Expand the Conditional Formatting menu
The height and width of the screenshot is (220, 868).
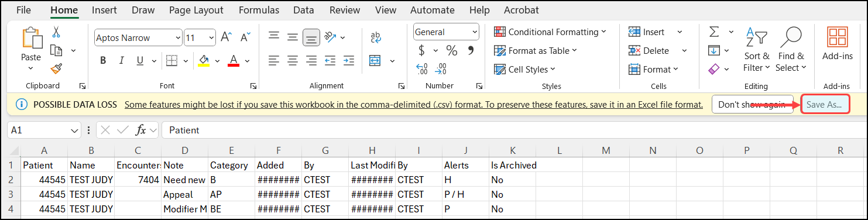tap(550, 32)
